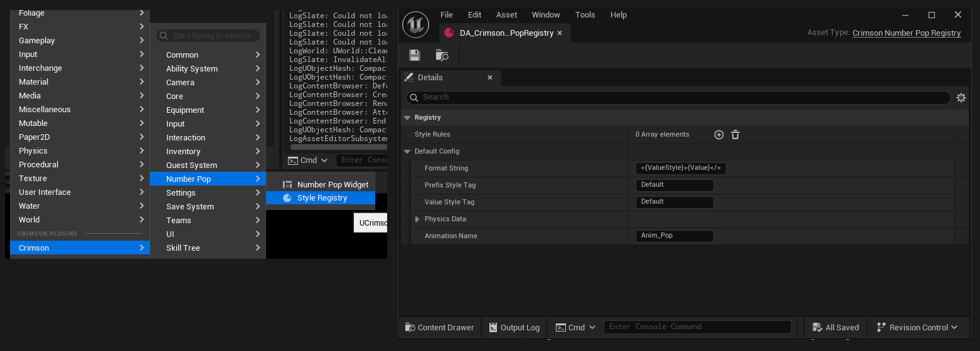This screenshot has width=980, height=351.
Task: Open the Edit menu
Action: [x=475, y=15]
